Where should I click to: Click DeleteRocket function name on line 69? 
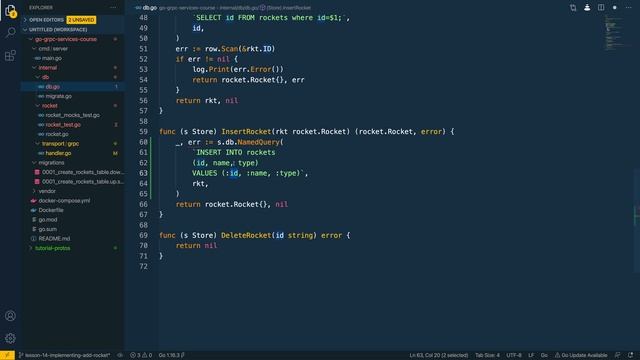tap(246, 236)
